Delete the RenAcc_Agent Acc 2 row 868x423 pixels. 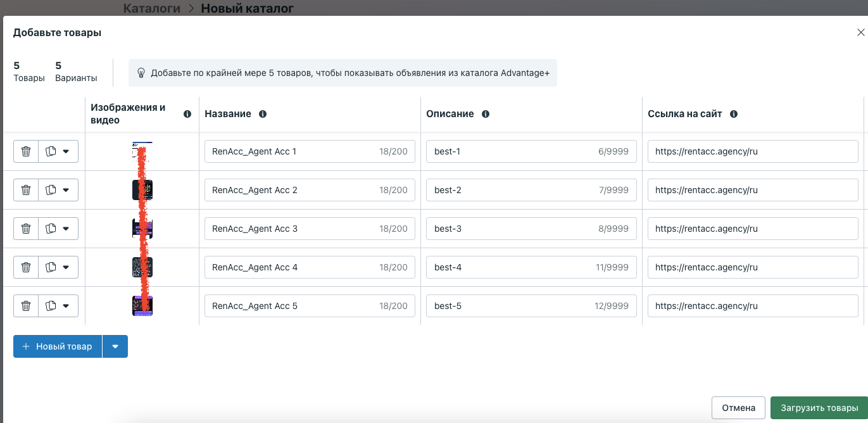(26, 190)
